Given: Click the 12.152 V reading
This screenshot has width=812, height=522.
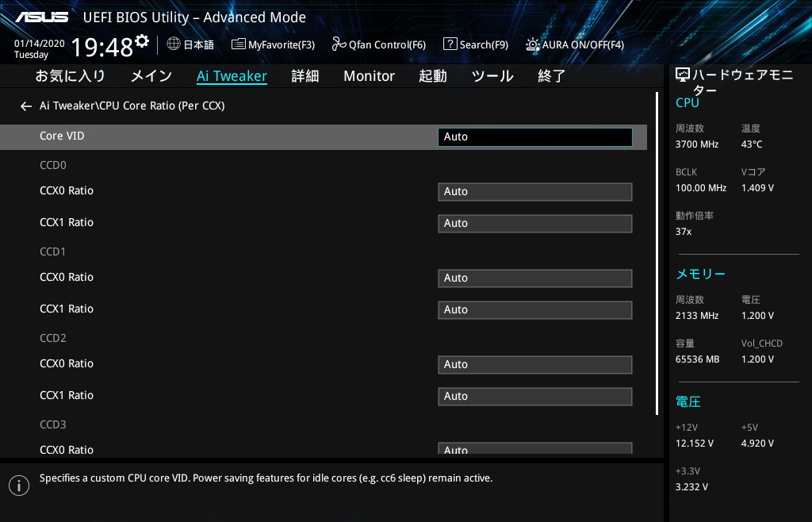Looking at the screenshot, I should pos(695,443).
